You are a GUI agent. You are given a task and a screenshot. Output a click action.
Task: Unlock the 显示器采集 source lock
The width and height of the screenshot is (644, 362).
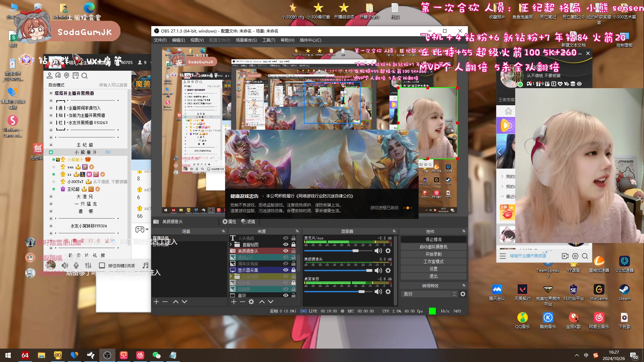[x=293, y=270]
